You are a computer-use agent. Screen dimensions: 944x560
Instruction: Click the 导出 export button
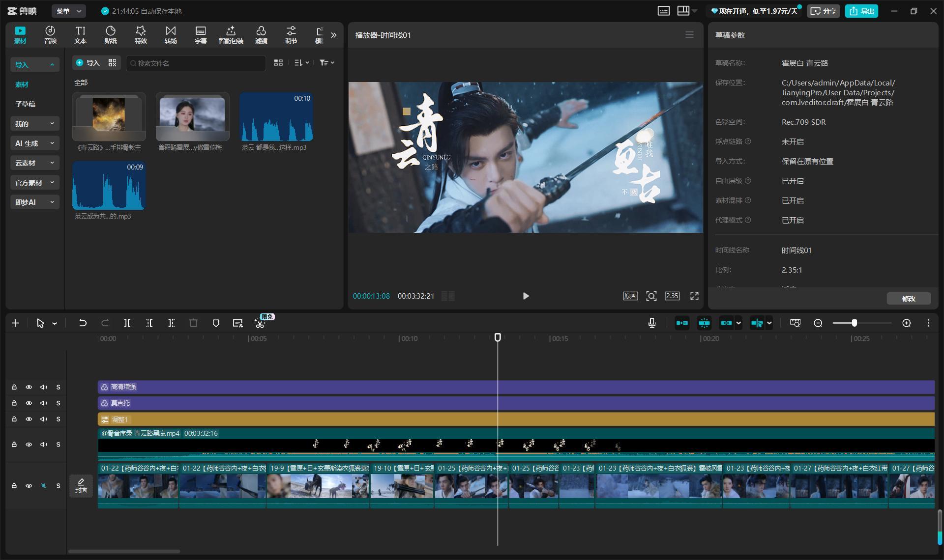(861, 11)
